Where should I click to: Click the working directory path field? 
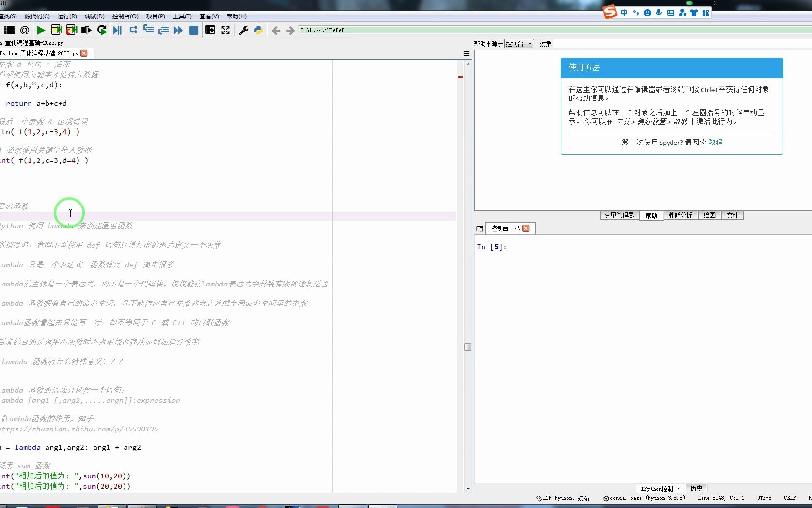pos(555,30)
